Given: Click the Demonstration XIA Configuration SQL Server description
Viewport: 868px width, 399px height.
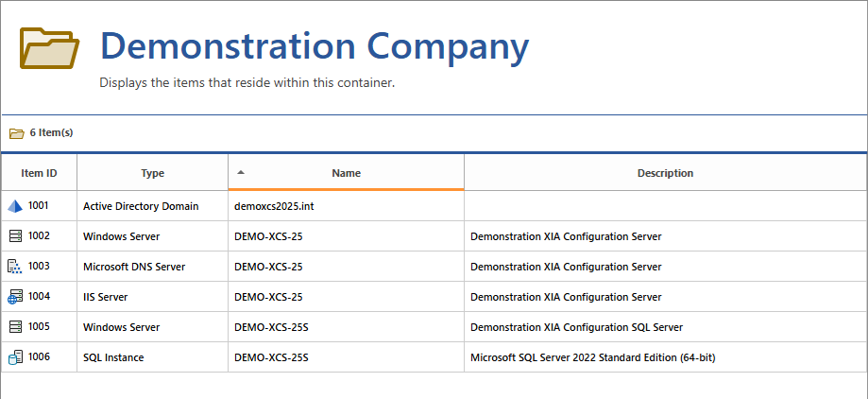Looking at the screenshot, I should tap(576, 327).
